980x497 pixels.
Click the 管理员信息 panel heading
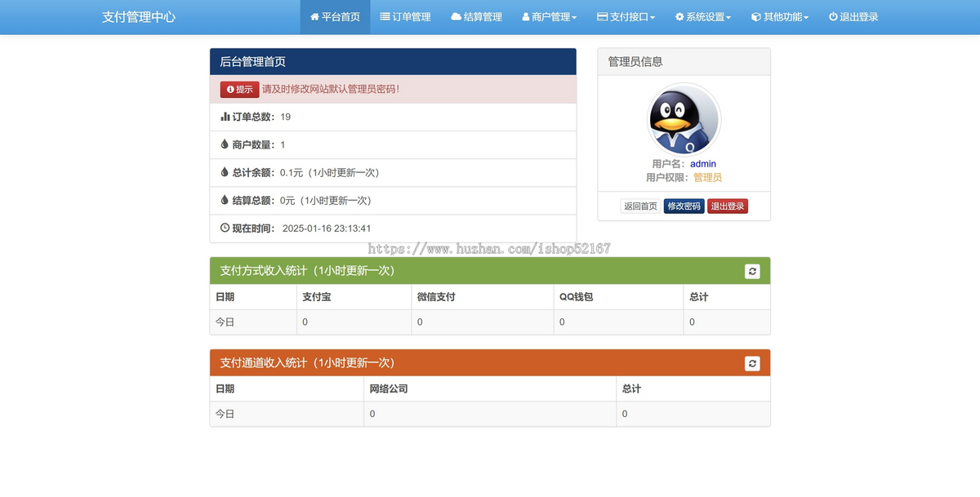click(x=684, y=62)
